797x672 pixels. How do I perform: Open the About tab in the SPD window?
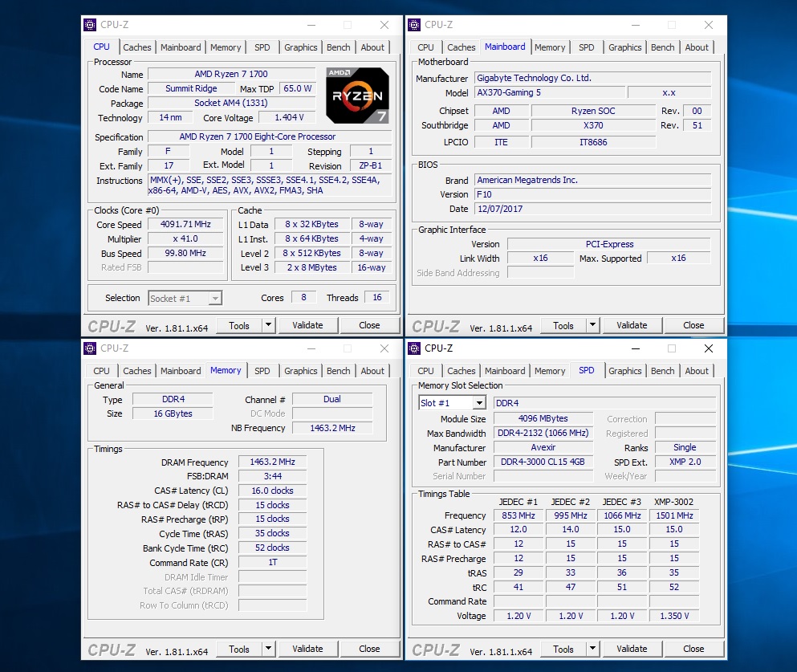coord(697,371)
